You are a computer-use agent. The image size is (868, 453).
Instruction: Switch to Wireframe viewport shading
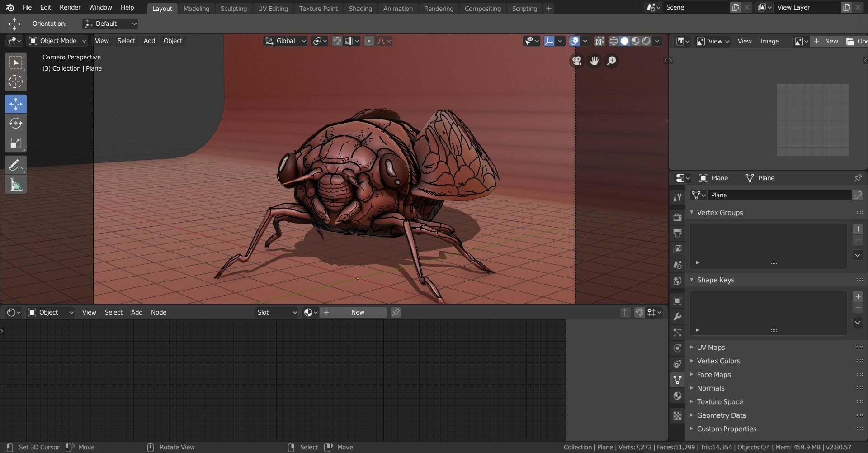point(613,41)
